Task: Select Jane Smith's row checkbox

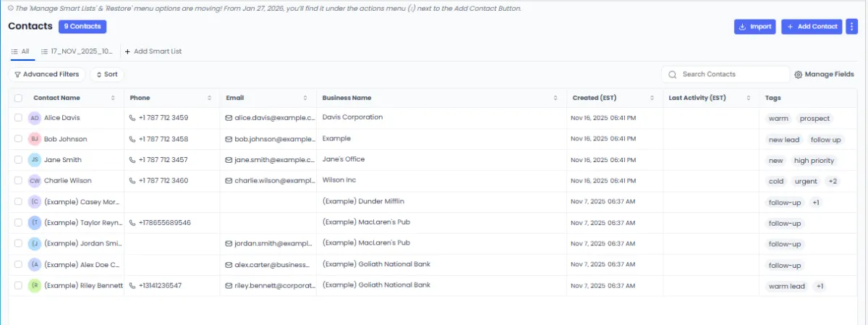Action: pos(18,159)
